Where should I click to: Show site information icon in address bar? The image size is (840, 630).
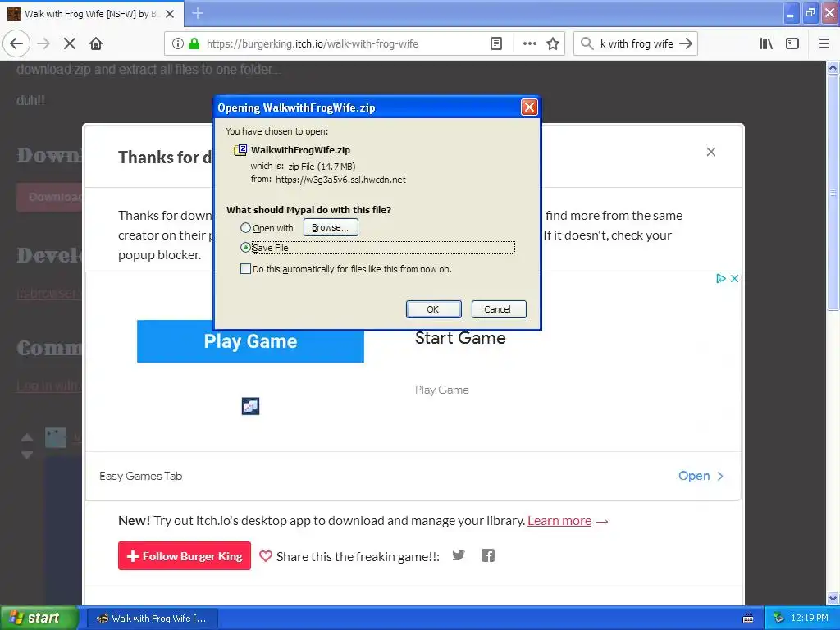[178, 43]
